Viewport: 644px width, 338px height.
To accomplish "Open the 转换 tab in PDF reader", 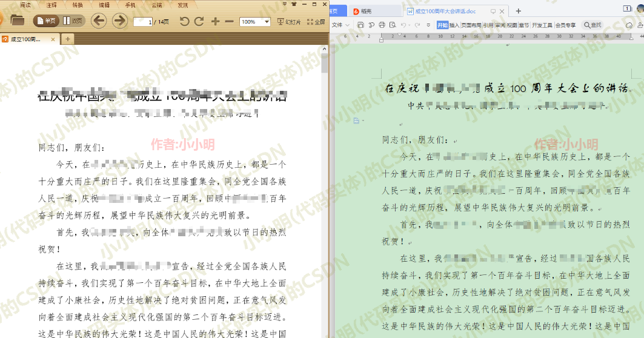I will point(78,5).
